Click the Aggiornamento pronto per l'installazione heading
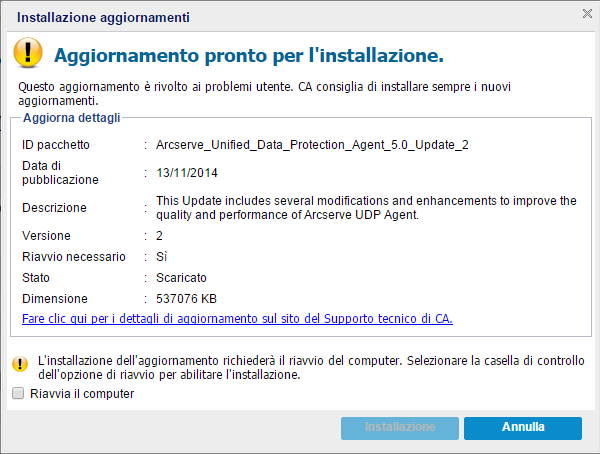Screen dimensions: 600x454 pyautogui.click(x=248, y=54)
